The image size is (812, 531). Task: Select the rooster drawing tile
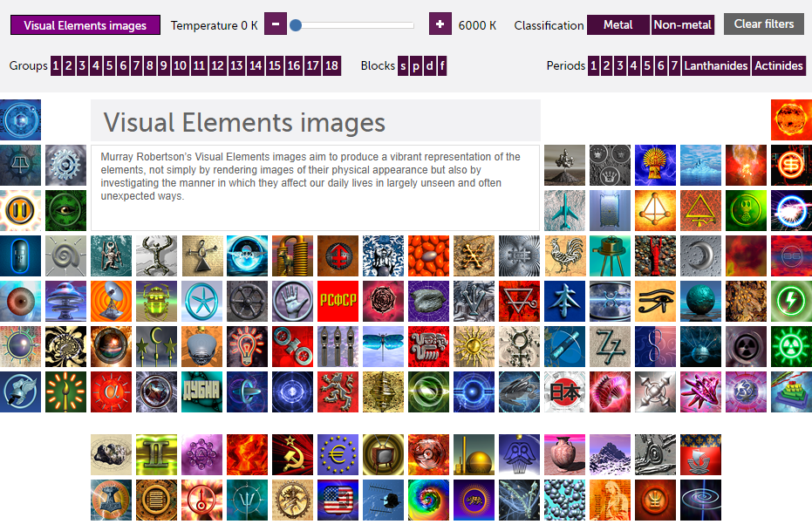click(x=564, y=255)
